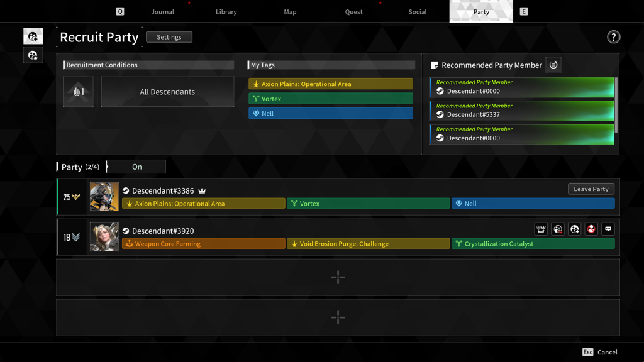Open Descendant#3386's character portrait

coord(104,197)
